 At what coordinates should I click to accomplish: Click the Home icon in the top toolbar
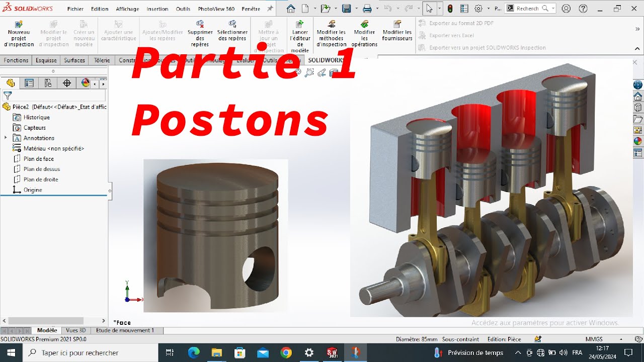[291, 9]
